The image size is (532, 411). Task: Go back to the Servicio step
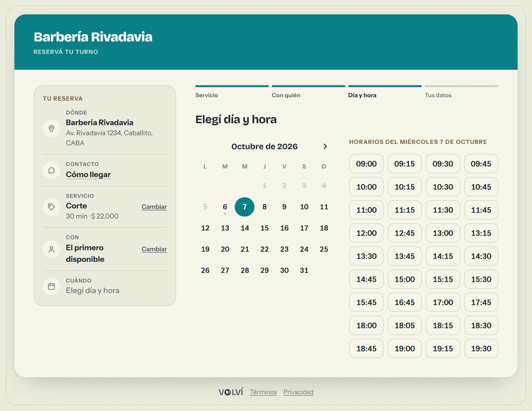tap(232, 92)
